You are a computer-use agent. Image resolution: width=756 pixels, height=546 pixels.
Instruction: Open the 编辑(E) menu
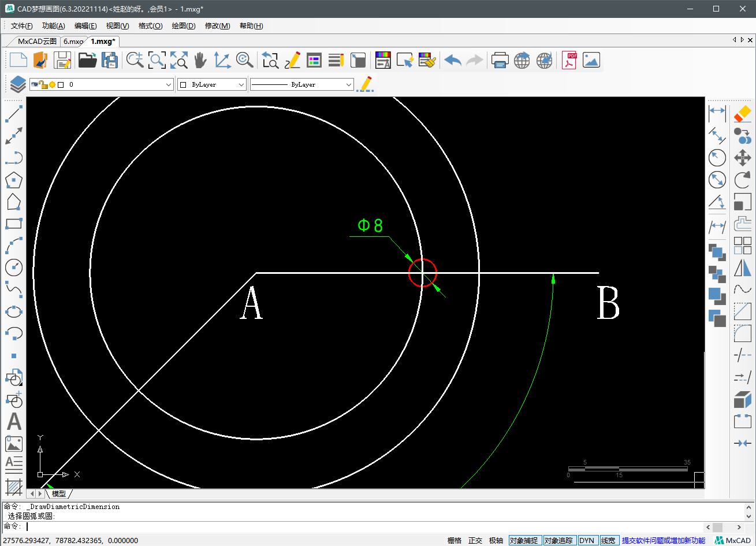pos(85,26)
